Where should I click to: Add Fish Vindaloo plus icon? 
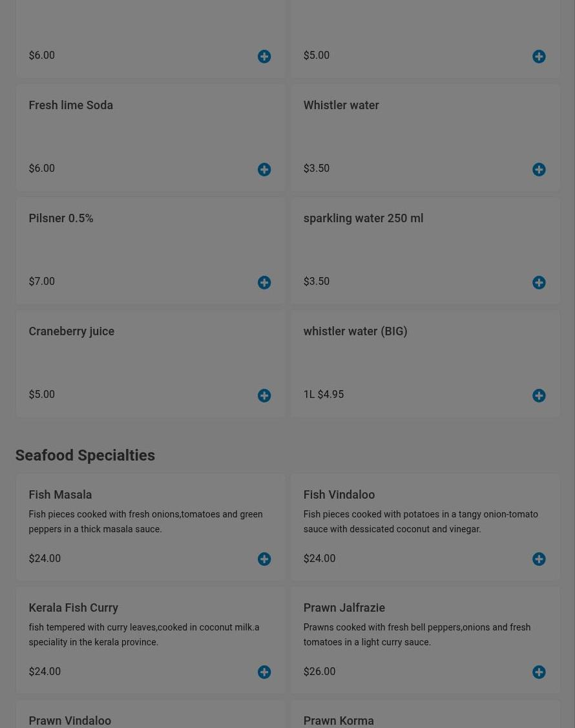tap(539, 559)
